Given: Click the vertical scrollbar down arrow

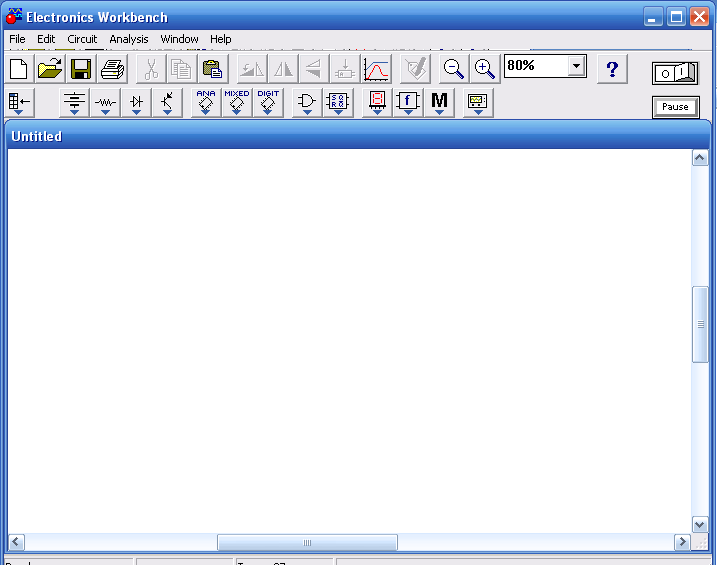Looking at the screenshot, I should [x=700, y=525].
